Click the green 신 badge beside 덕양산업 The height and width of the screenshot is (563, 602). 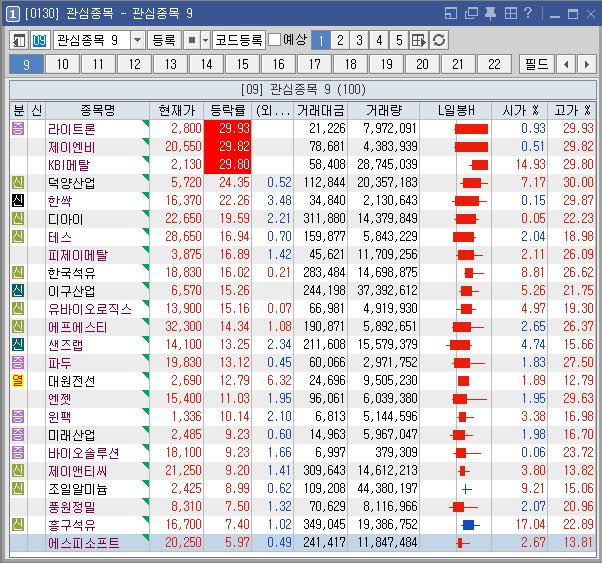(x=18, y=182)
